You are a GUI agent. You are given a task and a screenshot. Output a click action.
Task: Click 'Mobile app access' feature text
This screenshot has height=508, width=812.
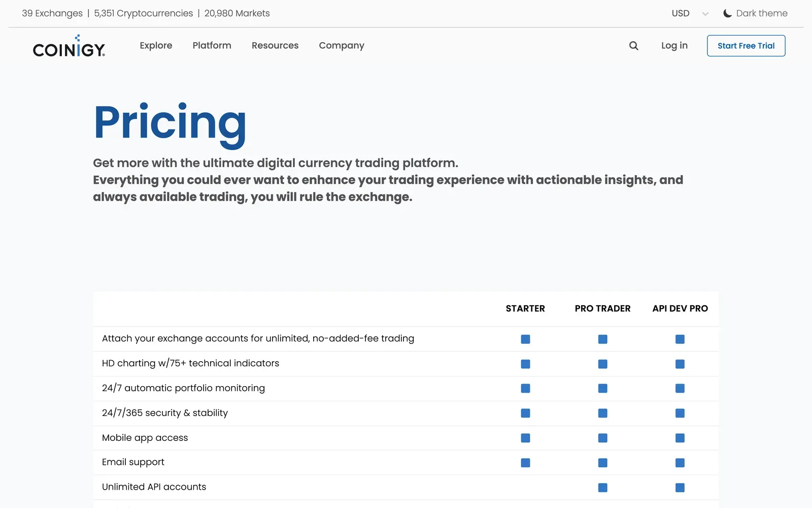pos(145,438)
